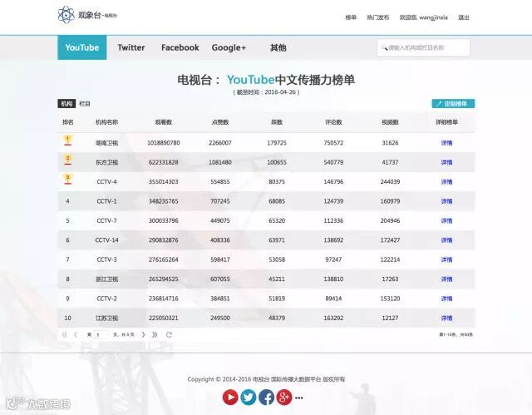Click the rank 2 trophy icon

[x=68, y=160]
